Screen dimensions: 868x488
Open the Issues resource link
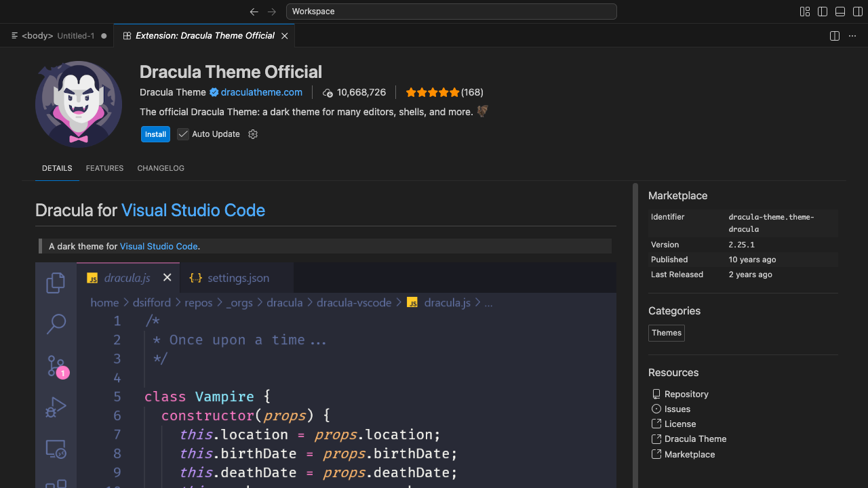click(x=677, y=409)
